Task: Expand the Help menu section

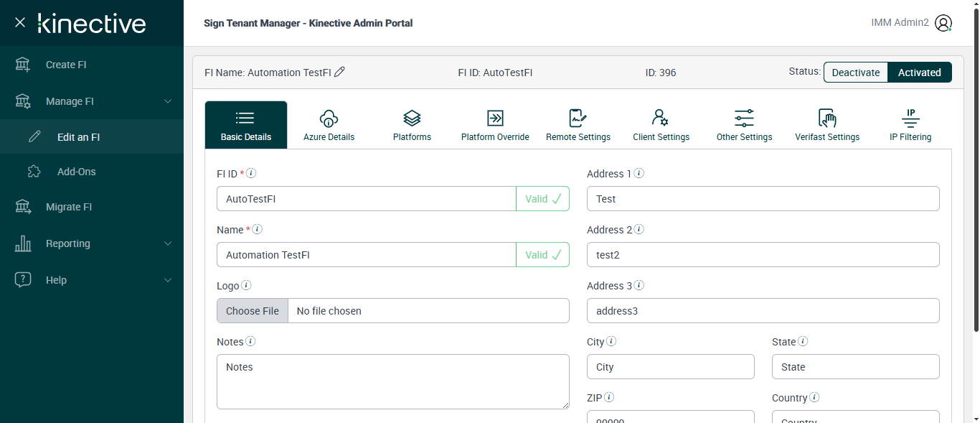Action: pyautogui.click(x=168, y=280)
